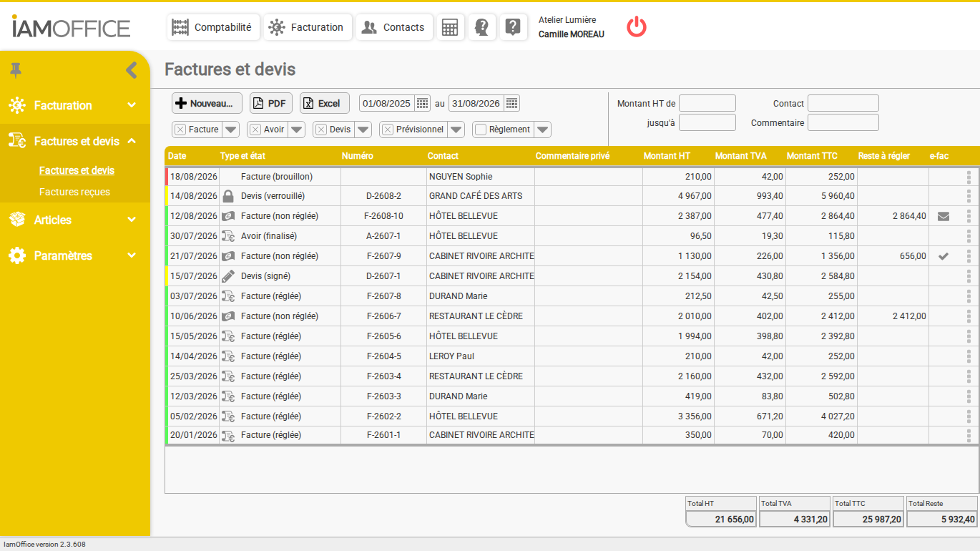Screen dimensions: 980x551
Task: Uncheck the Prévisionnel filter checkbox
Action: pyautogui.click(x=388, y=130)
